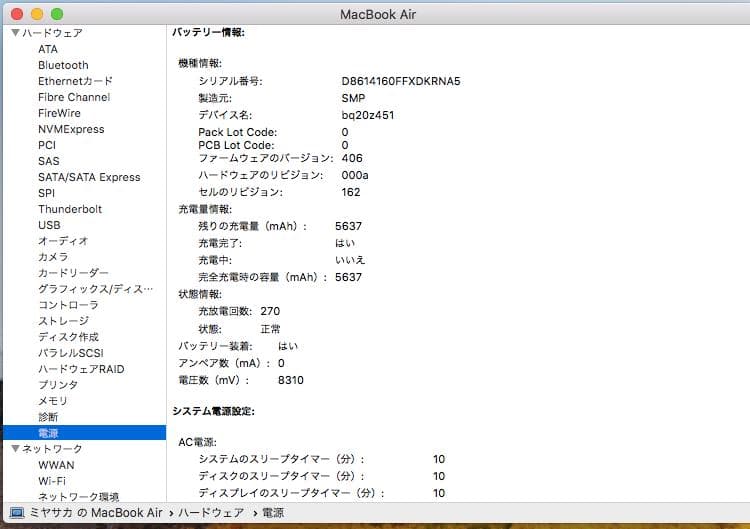Select the highlighted 電源 entry
The image size is (750, 529).
pyautogui.click(x=85, y=433)
